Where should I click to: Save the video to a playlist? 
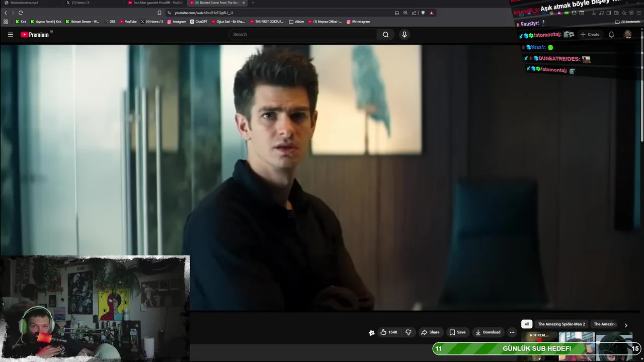pyautogui.click(x=457, y=332)
